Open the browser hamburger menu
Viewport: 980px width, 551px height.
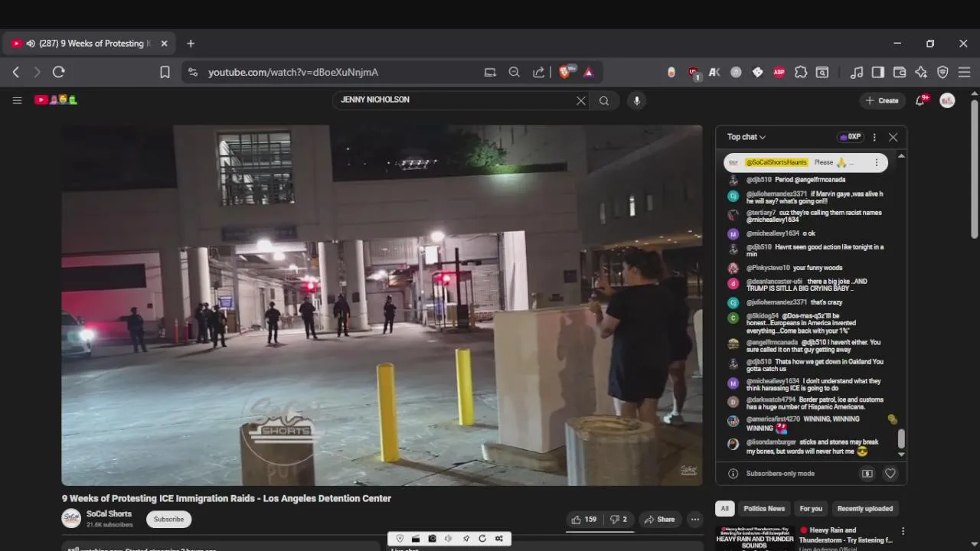(964, 72)
